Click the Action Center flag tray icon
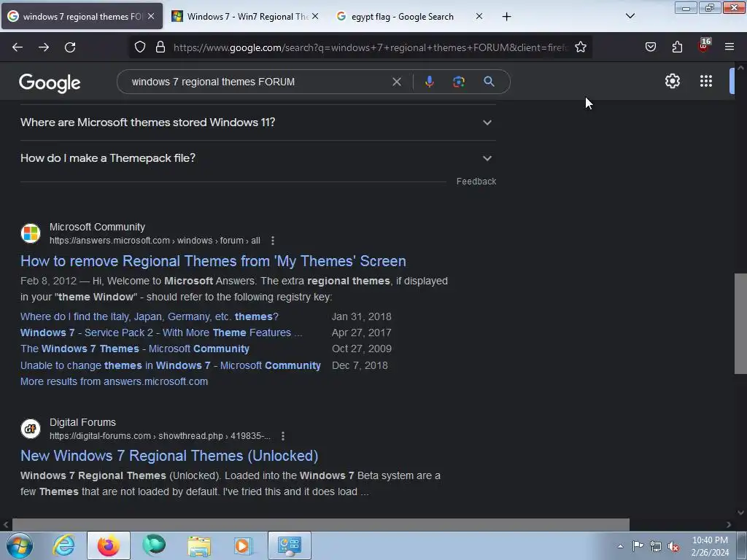The image size is (747, 560). coord(638,546)
